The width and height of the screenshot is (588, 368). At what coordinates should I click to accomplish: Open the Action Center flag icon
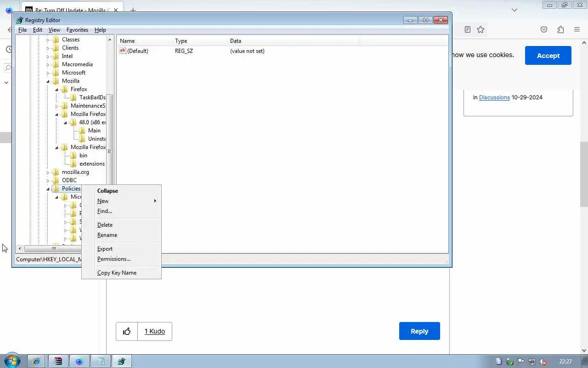pos(521,362)
